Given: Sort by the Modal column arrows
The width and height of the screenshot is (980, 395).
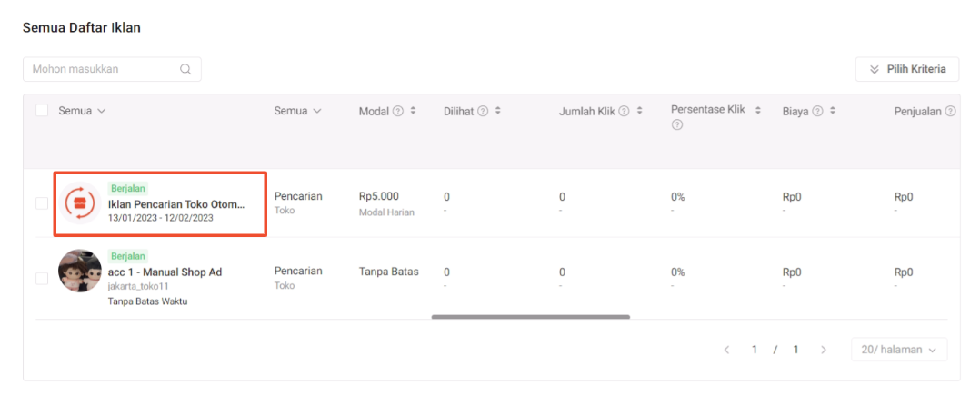Looking at the screenshot, I should tap(413, 111).
